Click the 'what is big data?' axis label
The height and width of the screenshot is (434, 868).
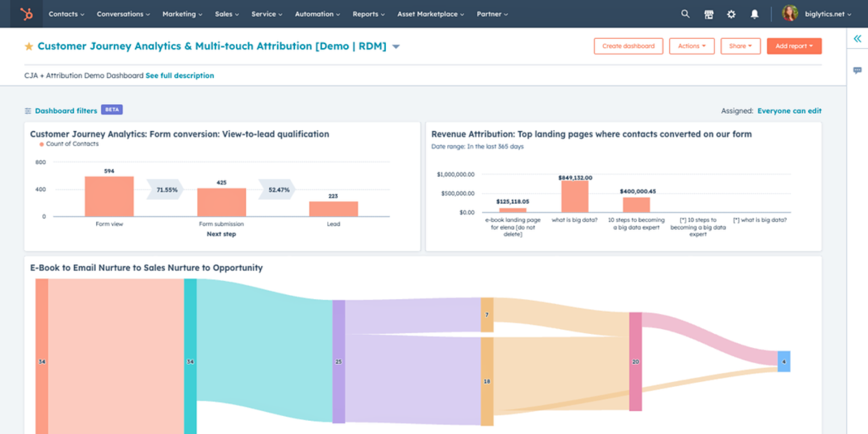[x=575, y=220]
